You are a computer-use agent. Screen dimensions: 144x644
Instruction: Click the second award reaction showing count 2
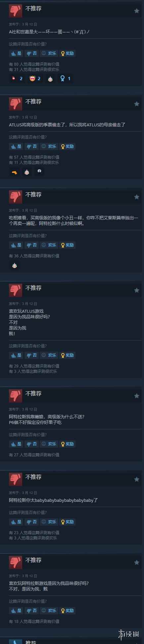[35, 79]
